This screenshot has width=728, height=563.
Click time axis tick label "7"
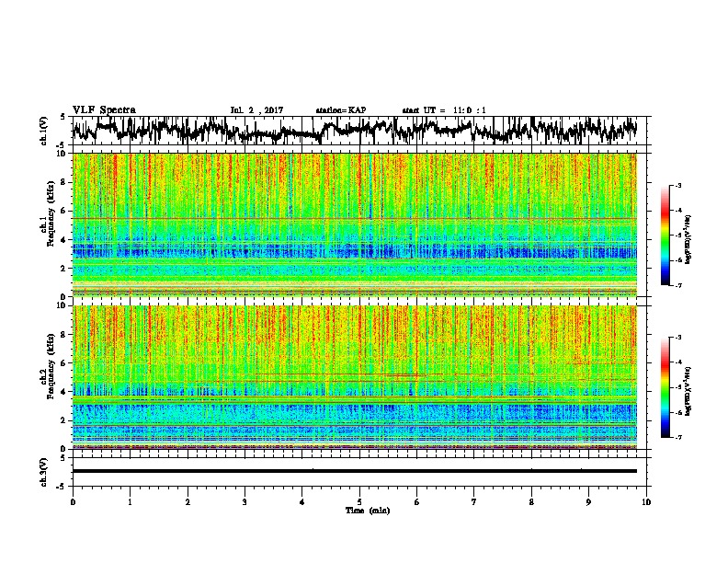point(474,502)
